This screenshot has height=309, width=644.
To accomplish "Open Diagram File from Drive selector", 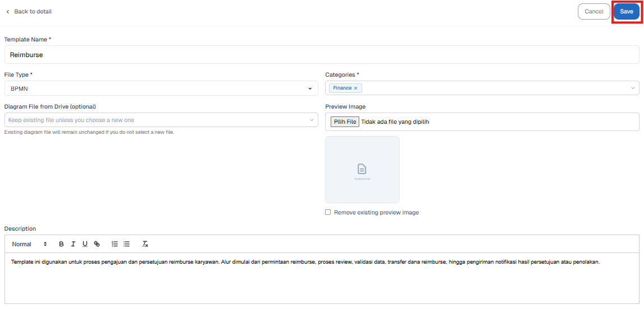I will point(161,120).
